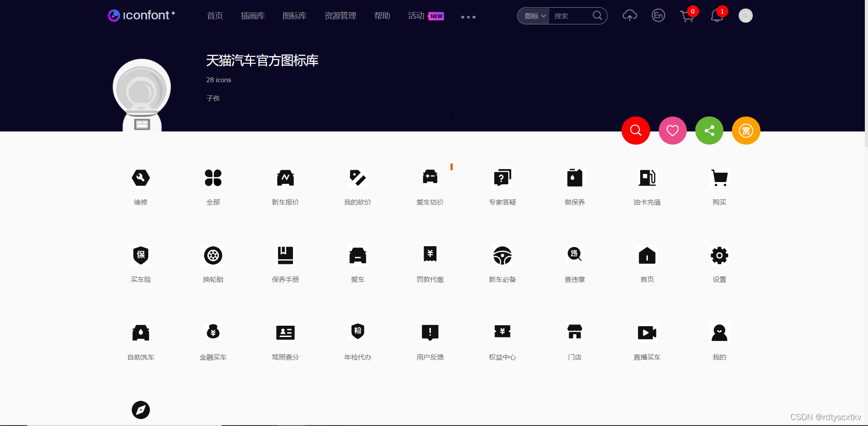868x426 pixels.
Task: Choose the 金融买车 money bag icon
Action: pyautogui.click(x=213, y=332)
